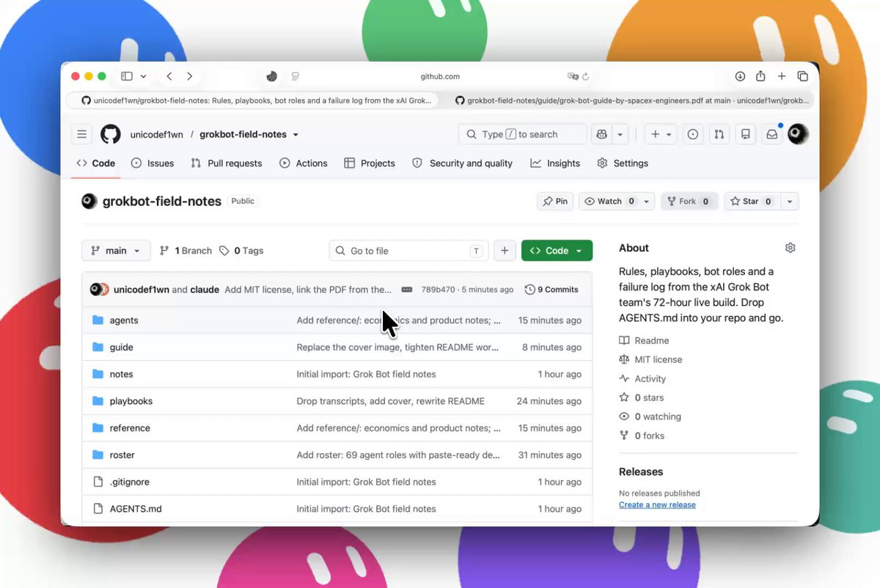The image size is (880, 588).
Task: Fork the repository
Action: coord(689,201)
